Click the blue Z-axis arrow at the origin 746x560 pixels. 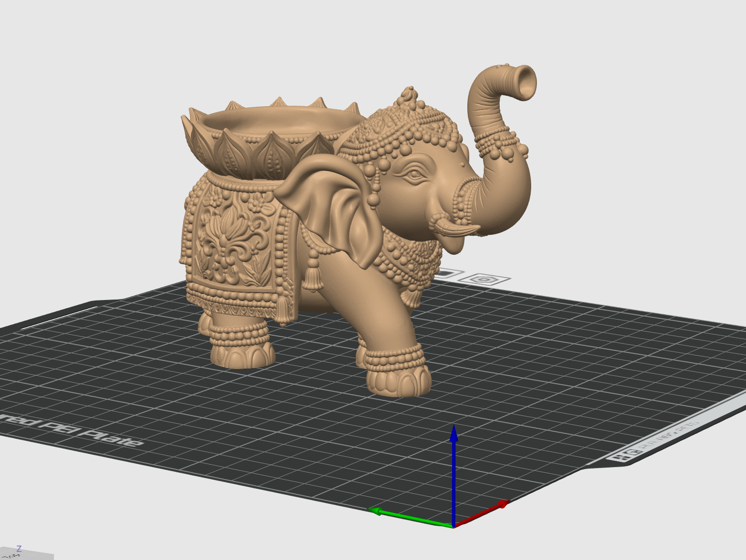coord(454,475)
